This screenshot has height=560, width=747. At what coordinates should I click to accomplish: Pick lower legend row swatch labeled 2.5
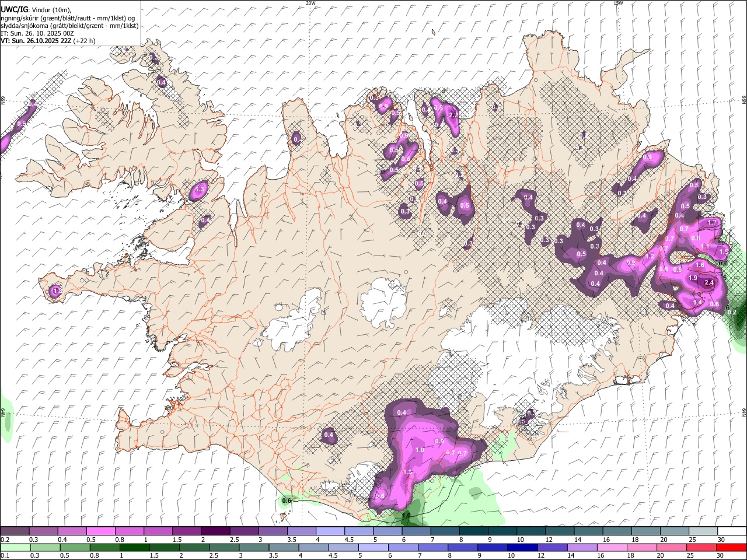(224, 547)
